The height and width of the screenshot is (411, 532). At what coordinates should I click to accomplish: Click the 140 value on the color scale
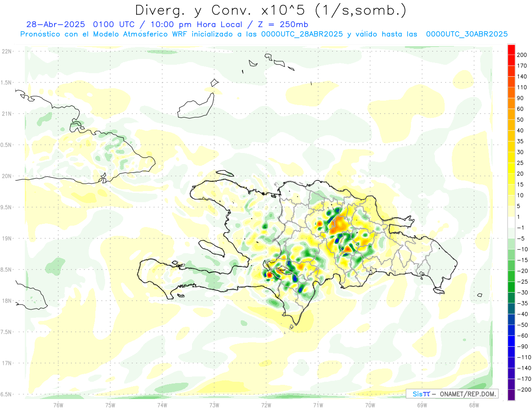tap(523, 77)
